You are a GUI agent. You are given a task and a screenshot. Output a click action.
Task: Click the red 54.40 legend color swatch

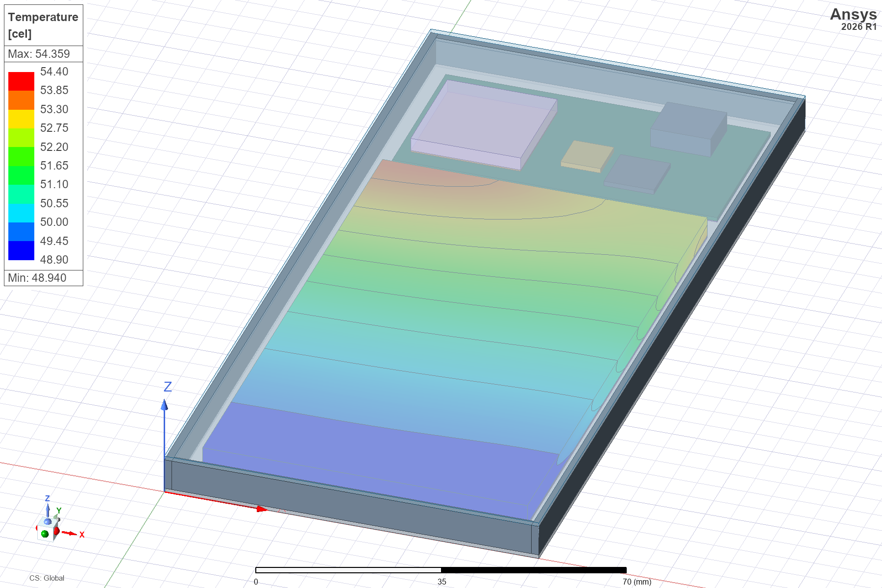21,81
